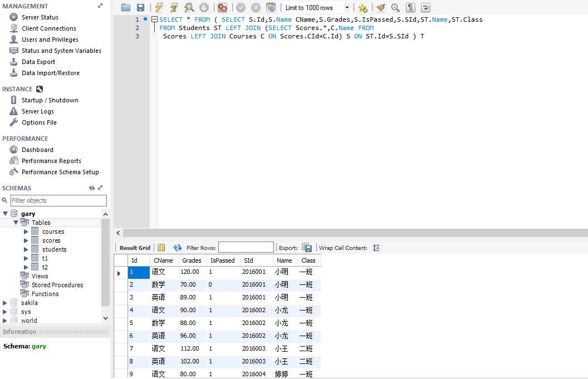
Task: Open Status and System Variables
Action: [61, 51]
